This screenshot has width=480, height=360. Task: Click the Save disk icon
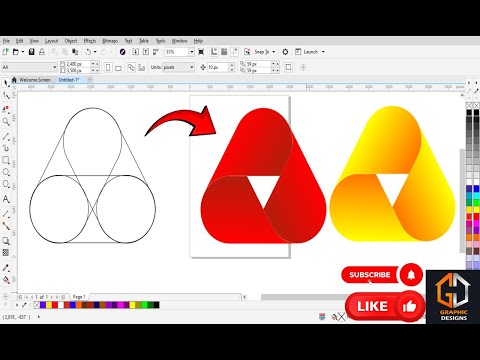pyautogui.click(x=32, y=52)
